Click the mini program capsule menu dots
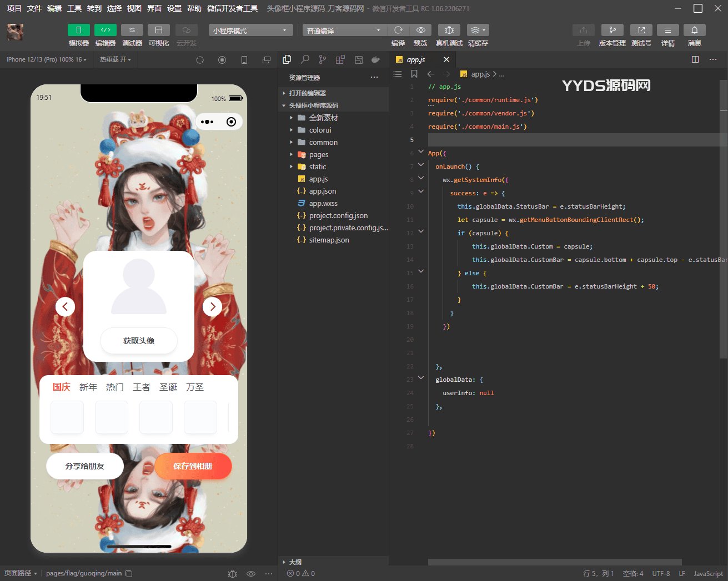Screen dimensions: 728x581 tap(207, 122)
